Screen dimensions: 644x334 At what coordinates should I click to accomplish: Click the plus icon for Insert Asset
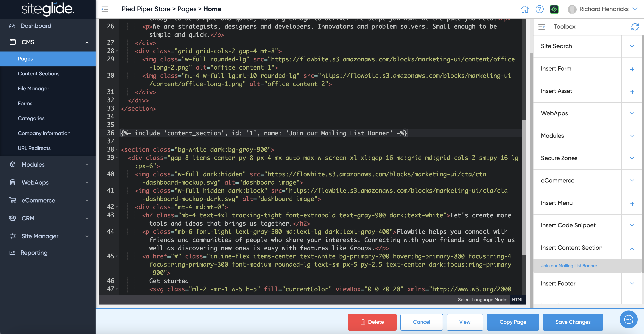pyautogui.click(x=632, y=92)
